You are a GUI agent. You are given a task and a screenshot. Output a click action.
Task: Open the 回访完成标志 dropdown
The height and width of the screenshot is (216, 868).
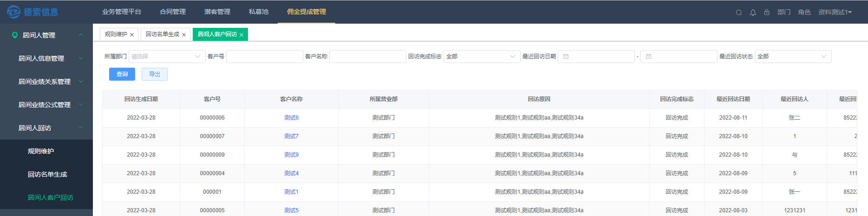[x=482, y=57]
